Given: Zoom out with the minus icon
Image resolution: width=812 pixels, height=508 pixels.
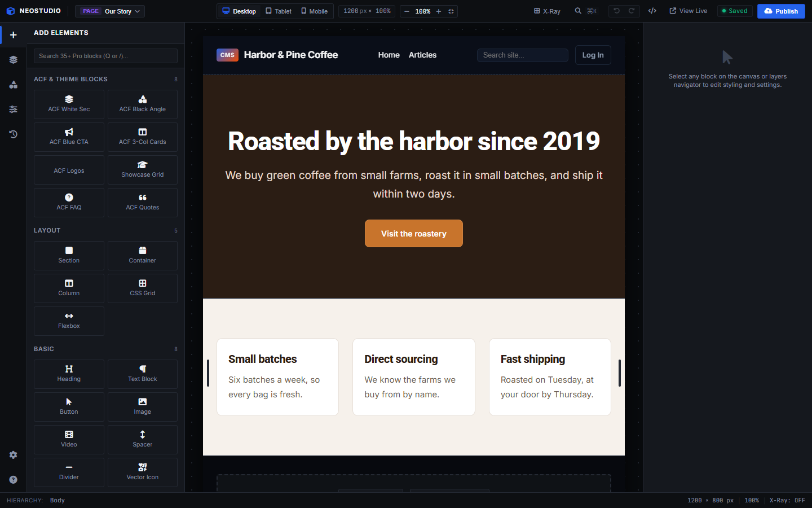Looking at the screenshot, I should pos(407,11).
